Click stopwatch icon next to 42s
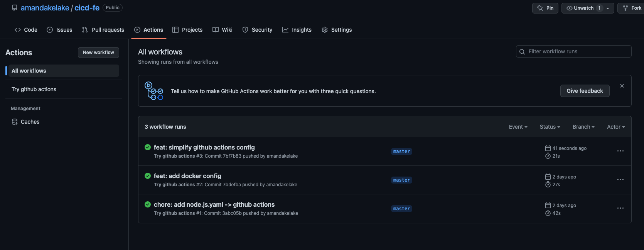The width and height of the screenshot is (644, 250). pyautogui.click(x=548, y=213)
